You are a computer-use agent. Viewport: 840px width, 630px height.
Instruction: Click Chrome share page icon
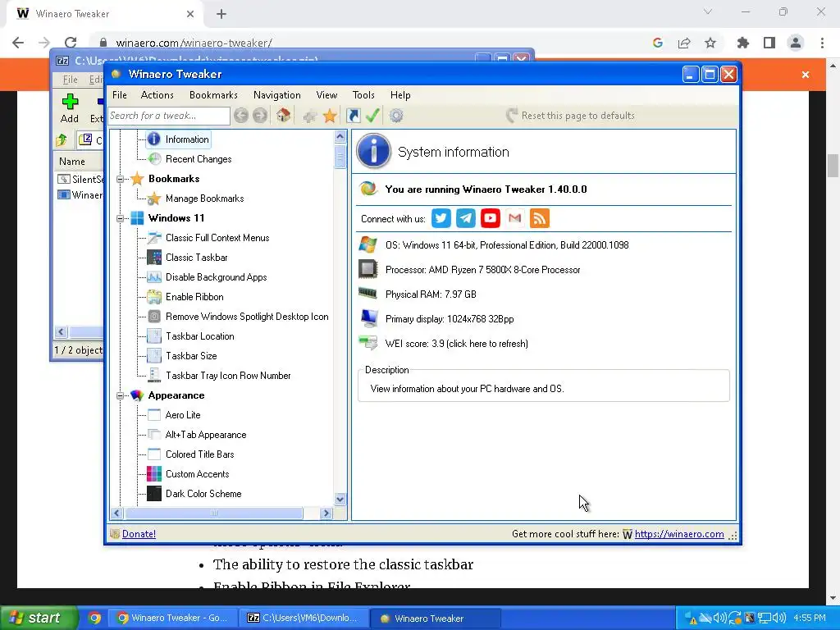click(684, 43)
